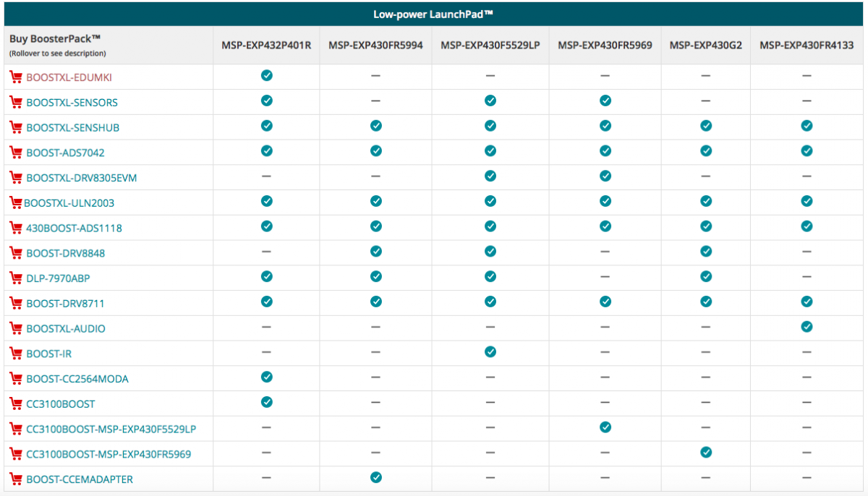868x496 pixels.
Task: Open the CC3100BOOST-MSP-EXP430FR5969 link
Action: click(x=109, y=455)
